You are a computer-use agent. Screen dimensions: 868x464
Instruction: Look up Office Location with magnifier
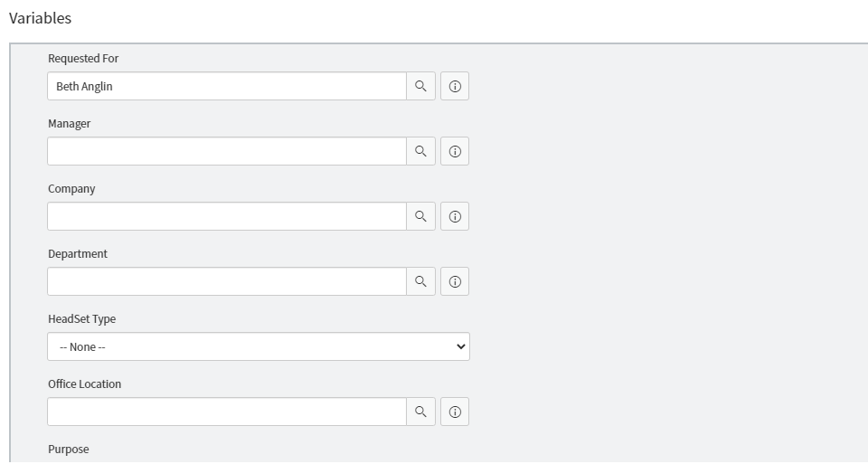(x=420, y=412)
